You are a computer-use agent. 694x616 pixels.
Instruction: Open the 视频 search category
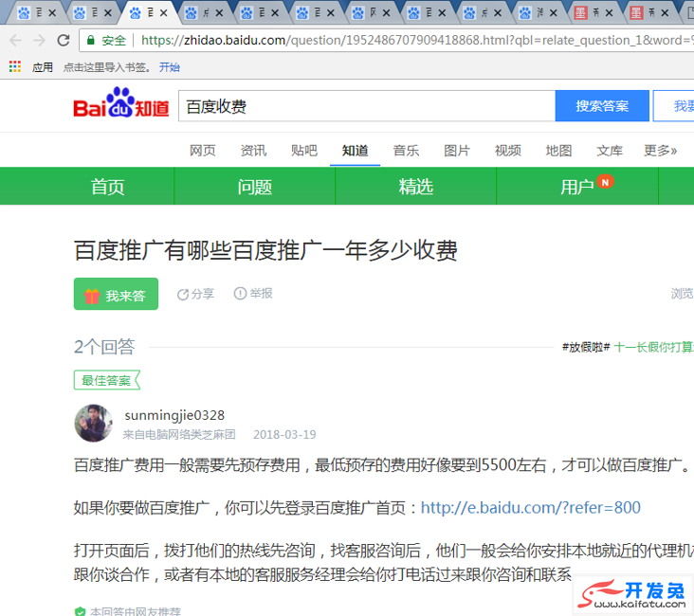508,151
